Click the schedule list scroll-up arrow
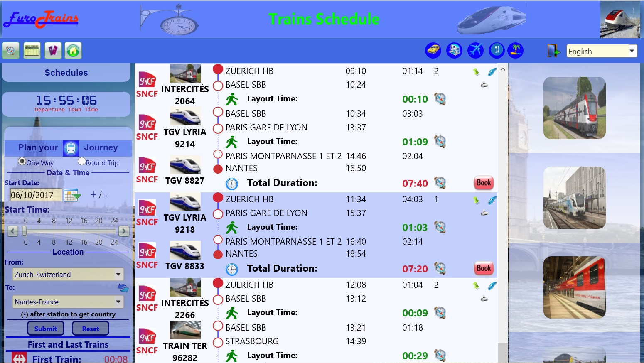644x363 pixels. pyautogui.click(x=503, y=69)
